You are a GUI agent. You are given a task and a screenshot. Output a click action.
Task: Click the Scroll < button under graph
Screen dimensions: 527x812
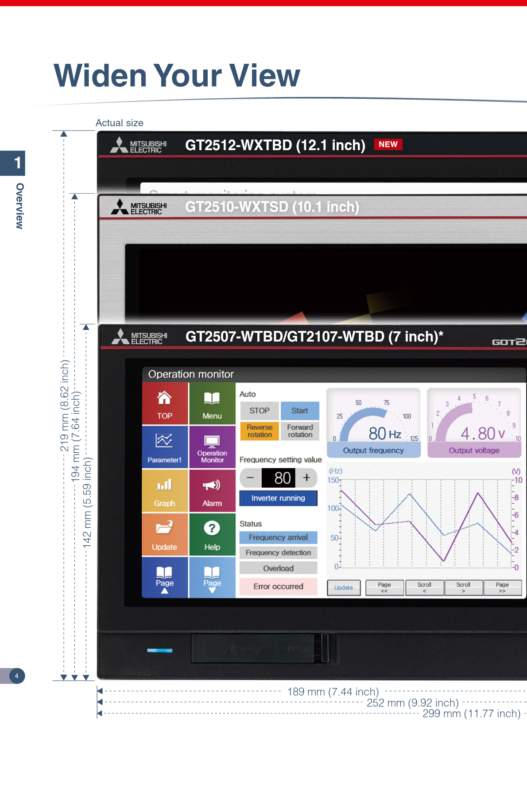point(424,588)
